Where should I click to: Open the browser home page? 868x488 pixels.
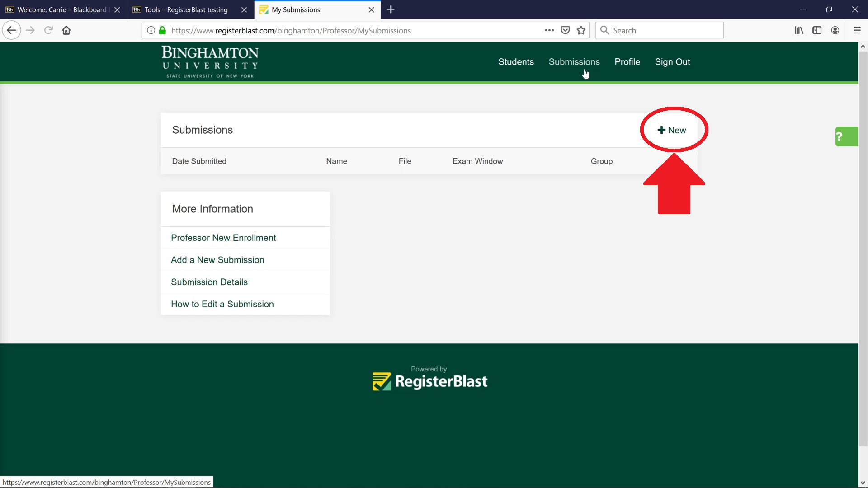[x=66, y=30]
